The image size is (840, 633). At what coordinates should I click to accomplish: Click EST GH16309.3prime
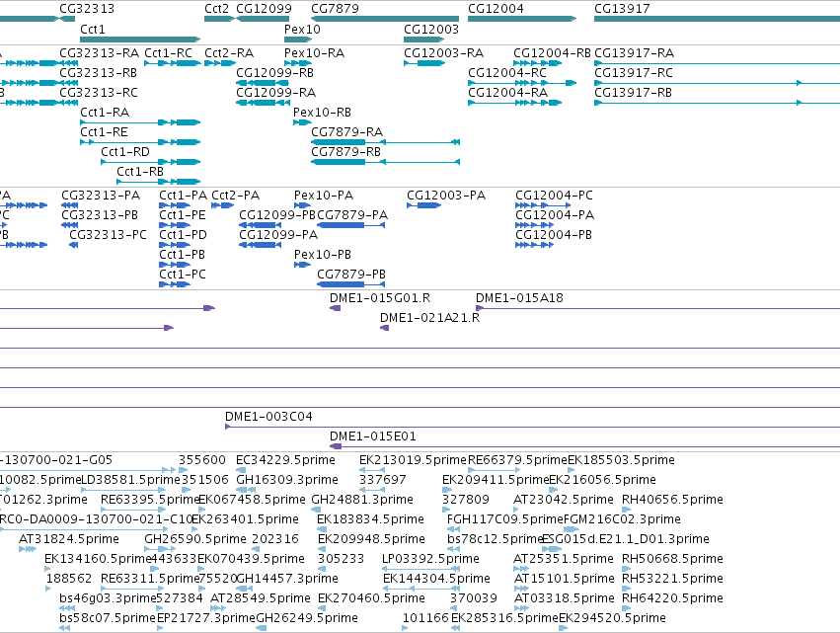(287, 480)
